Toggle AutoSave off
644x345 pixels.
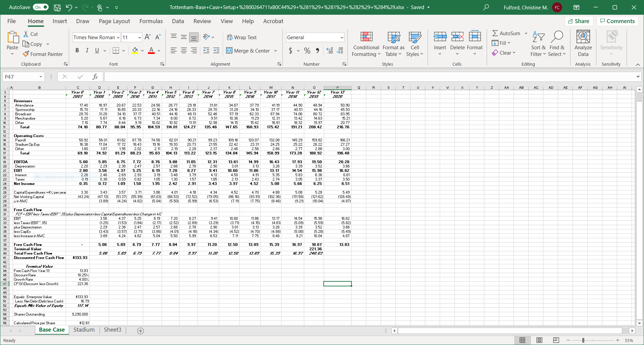point(40,7)
